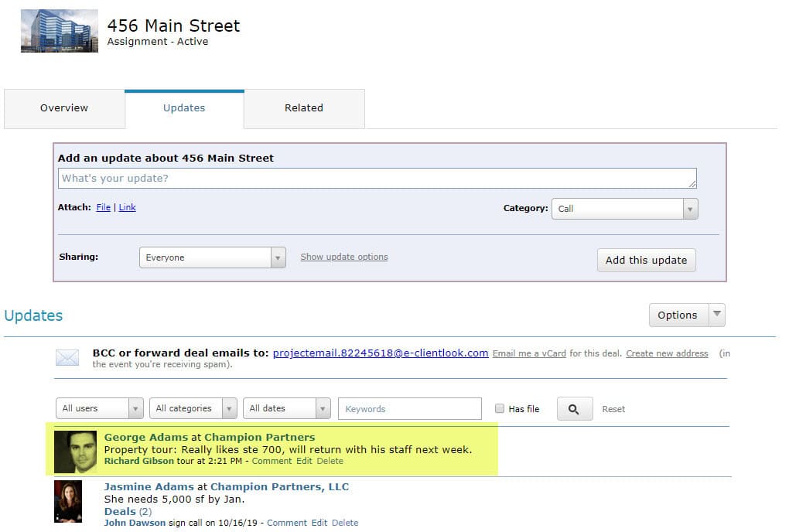
Task: Delete the George Adams tour update
Action: [x=330, y=461]
